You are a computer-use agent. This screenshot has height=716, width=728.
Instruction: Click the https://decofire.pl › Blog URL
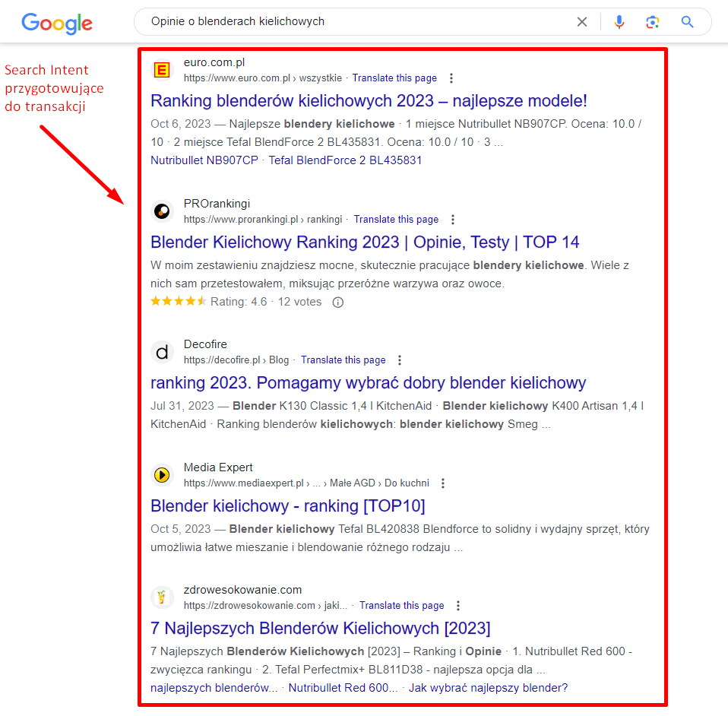(x=236, y=360)
